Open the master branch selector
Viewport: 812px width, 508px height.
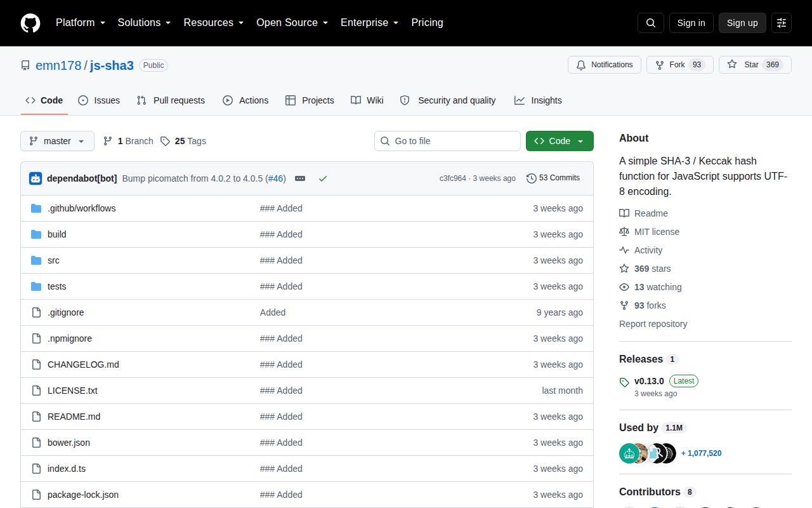click(x=57, y=141)
